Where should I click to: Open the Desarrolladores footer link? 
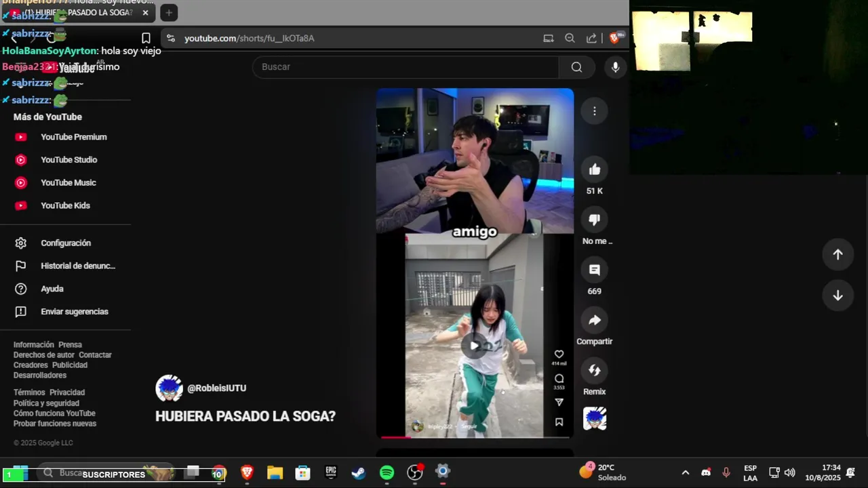pyautogui.click(x=40, y=375)
